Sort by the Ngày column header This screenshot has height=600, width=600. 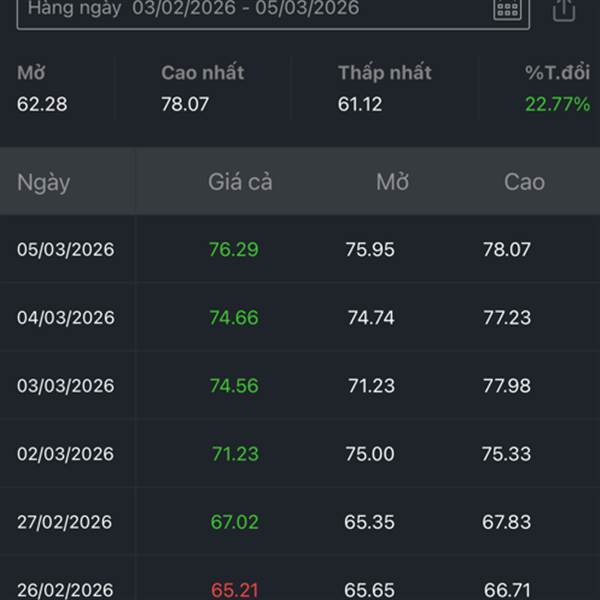(x=43, y=182)
